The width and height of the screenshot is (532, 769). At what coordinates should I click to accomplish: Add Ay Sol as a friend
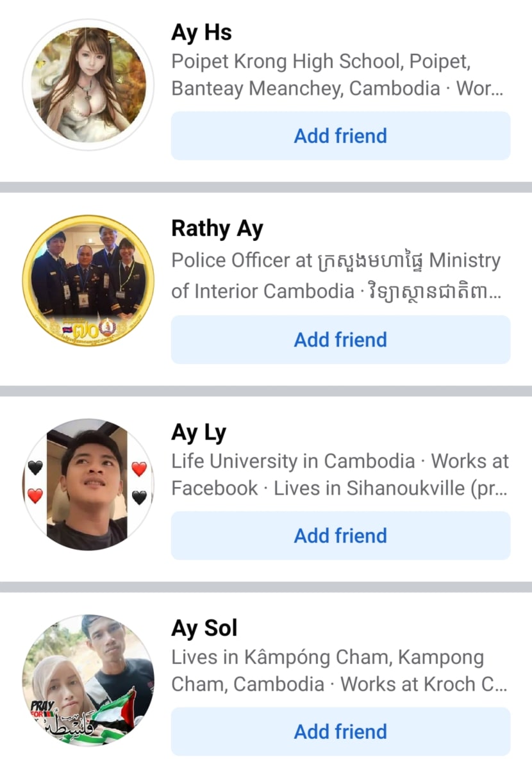pyautogui.click(x=340, y=732)
